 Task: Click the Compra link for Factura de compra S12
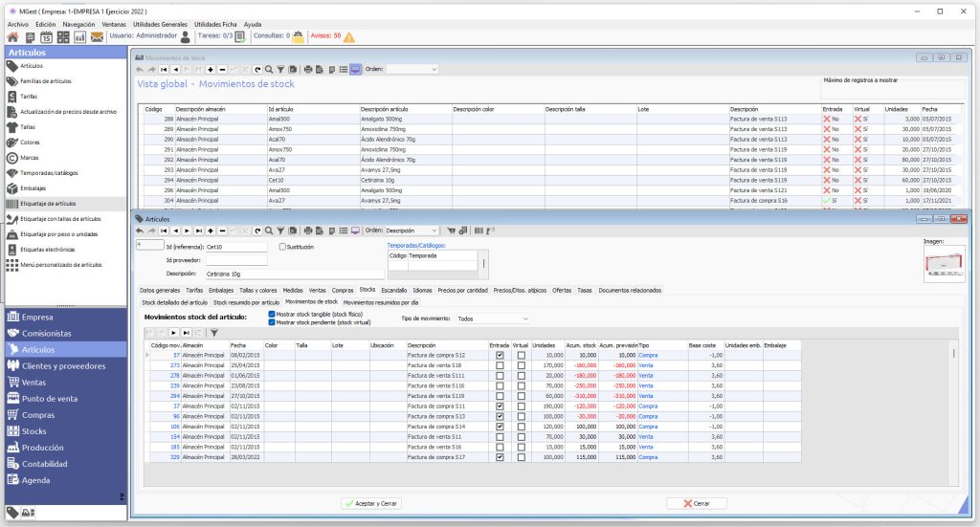648,355
